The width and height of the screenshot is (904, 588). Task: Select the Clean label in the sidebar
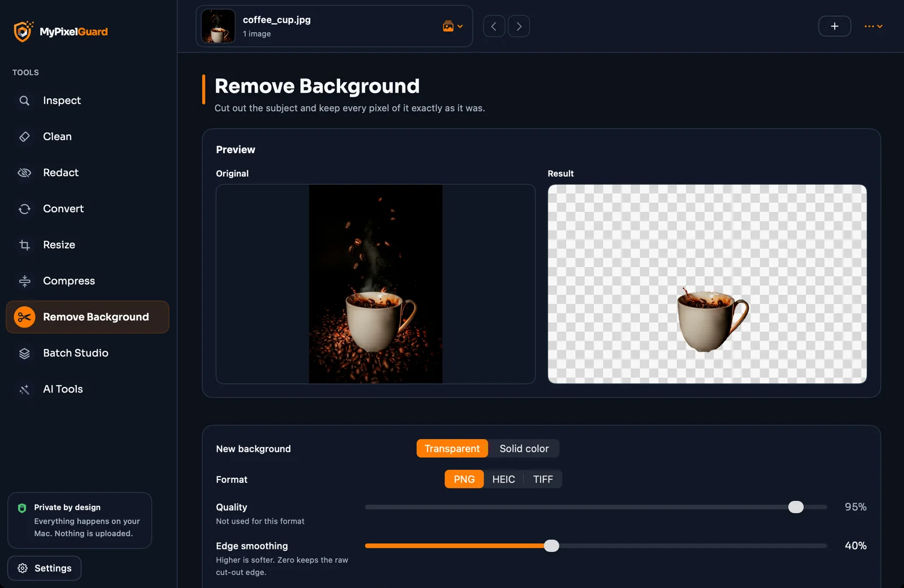tap(57, 137)
